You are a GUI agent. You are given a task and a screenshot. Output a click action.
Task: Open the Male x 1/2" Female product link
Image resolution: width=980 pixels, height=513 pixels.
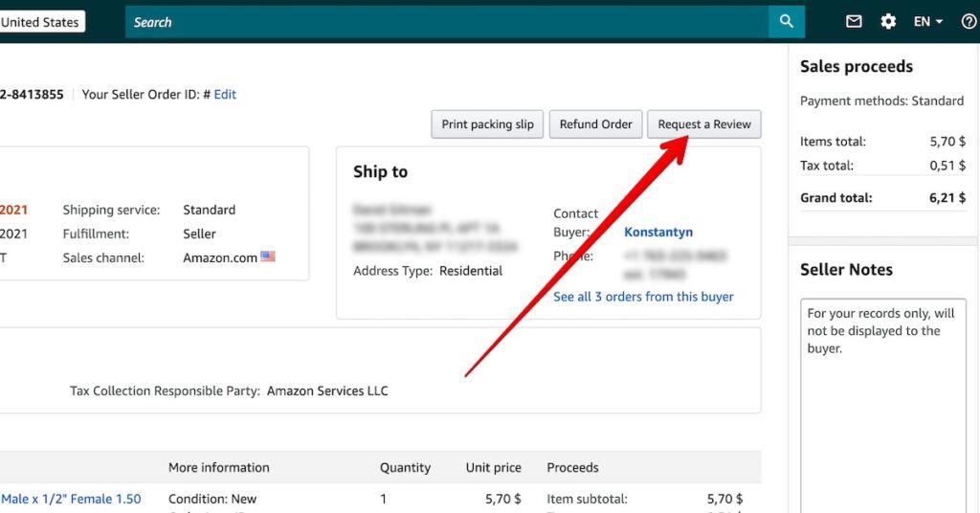(x=71, y=499)
